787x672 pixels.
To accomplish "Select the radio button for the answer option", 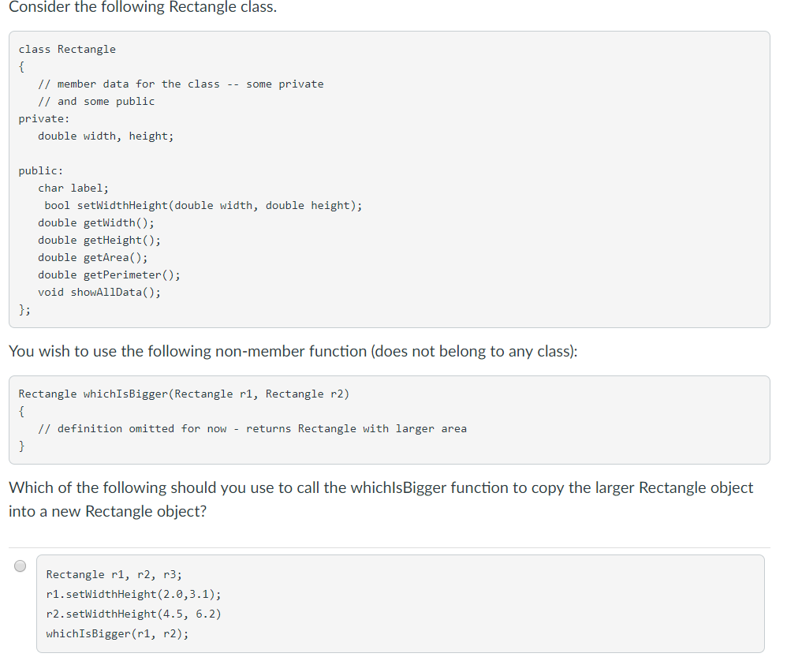I will 20,566.
